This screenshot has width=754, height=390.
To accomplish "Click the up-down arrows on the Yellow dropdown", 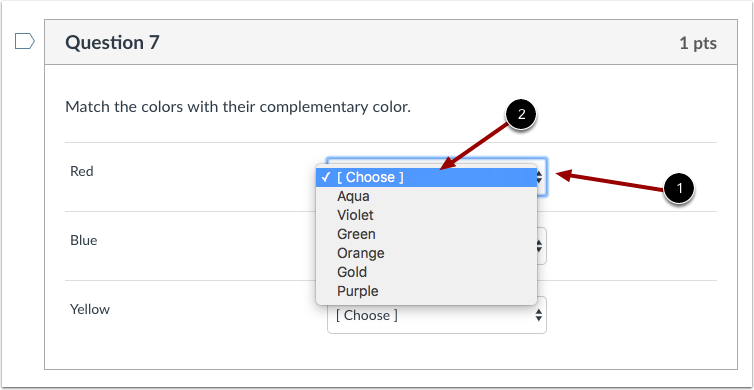I will [539, 315].
